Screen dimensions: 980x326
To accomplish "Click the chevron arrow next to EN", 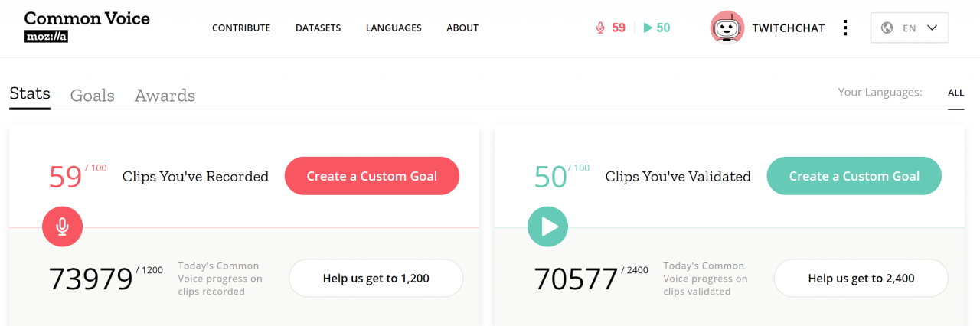I will point(932,28).
